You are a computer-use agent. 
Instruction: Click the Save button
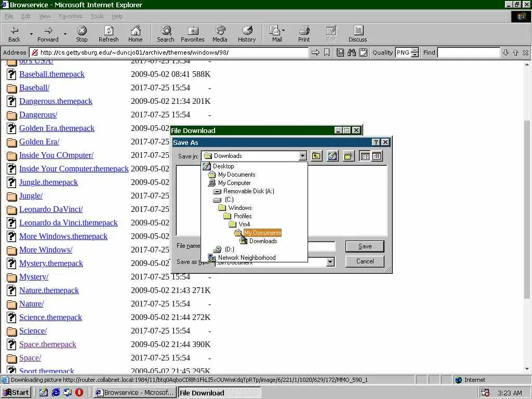point(365,246)
